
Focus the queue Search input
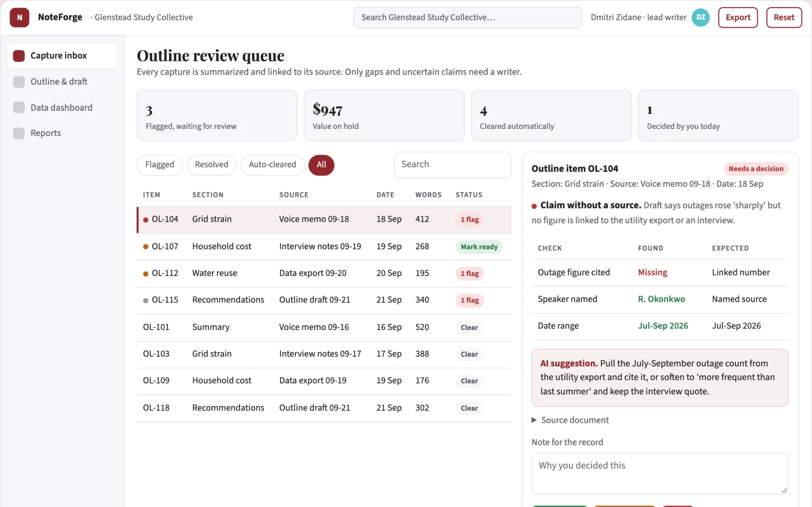[x=452, y=164]
